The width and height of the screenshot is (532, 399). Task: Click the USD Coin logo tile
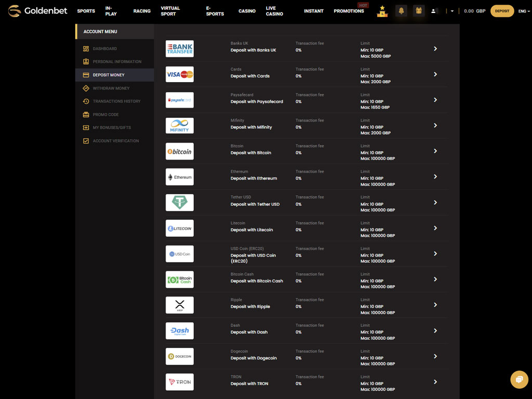179,254
